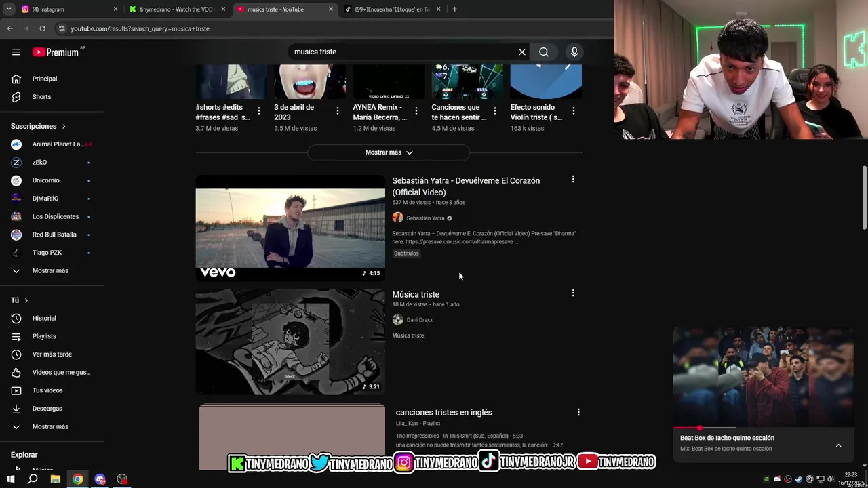Image resolution: width=868 pixels, height=488 pixels.
Task: Open options for '3 de abril de 2023' short
Action: tap(338, 110)
